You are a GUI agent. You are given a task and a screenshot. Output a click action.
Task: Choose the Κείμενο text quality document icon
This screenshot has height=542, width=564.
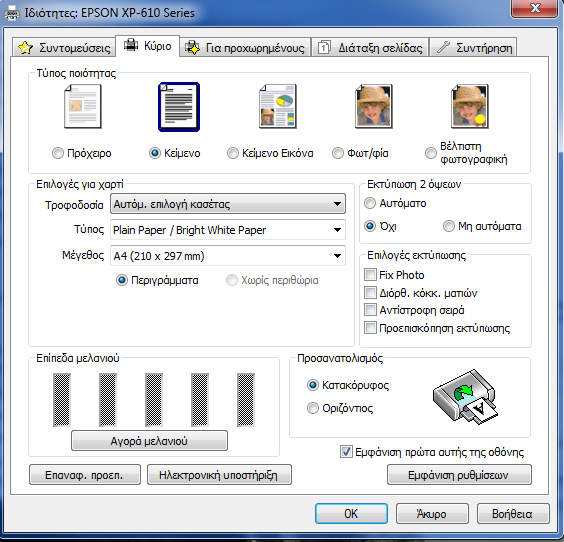point(179,107)
